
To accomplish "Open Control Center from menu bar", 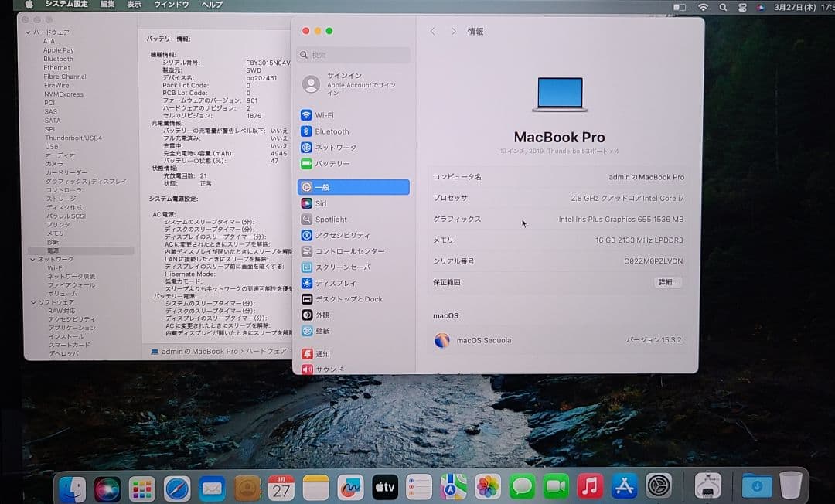I will tap(742, 8).
